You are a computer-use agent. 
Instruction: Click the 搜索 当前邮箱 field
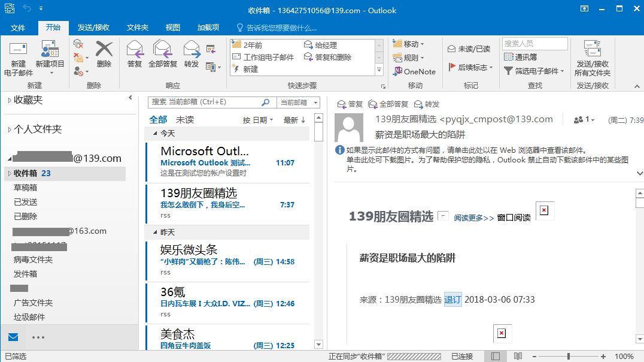(x=205, y=102)
